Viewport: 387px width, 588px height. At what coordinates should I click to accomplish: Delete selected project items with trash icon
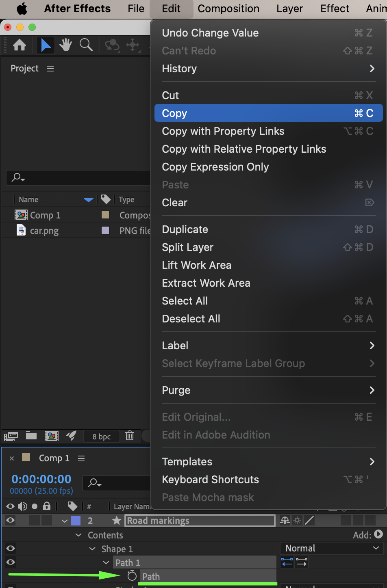tap(130, 436)
